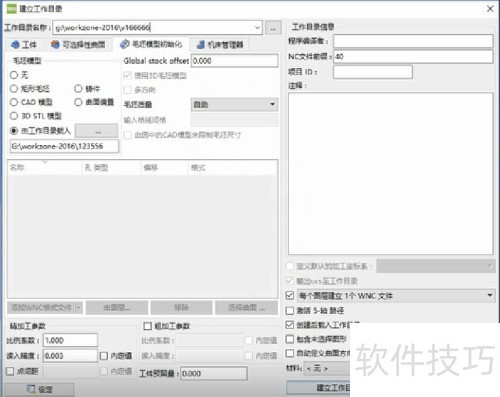Click the Global stock offset input field
Viewport: 500px width, 397px height.
[235, 61]
